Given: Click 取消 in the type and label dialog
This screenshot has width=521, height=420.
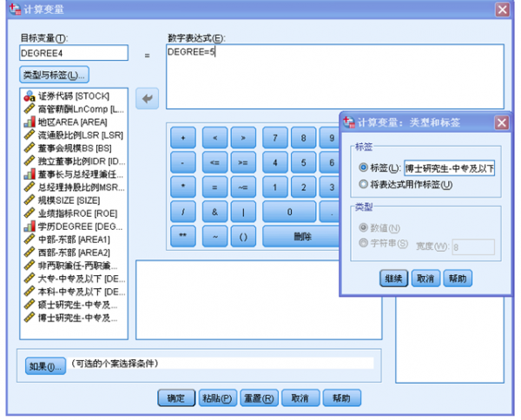Looking at the screenshot, I should point(425,278).
